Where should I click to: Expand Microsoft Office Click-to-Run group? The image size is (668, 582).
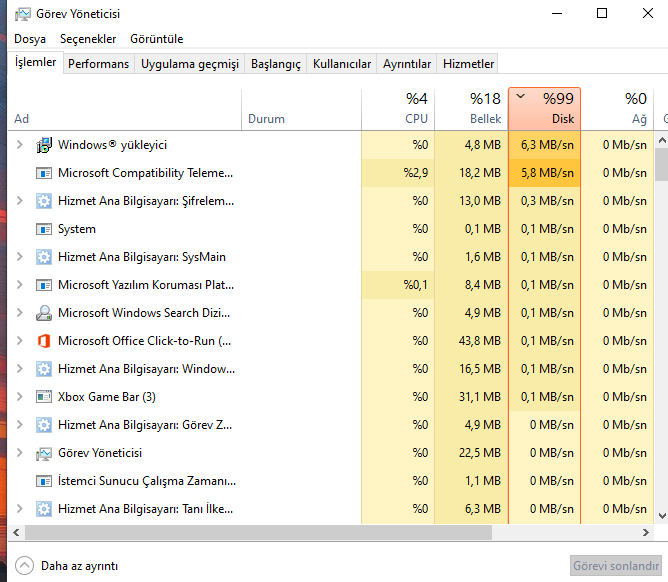20,341
